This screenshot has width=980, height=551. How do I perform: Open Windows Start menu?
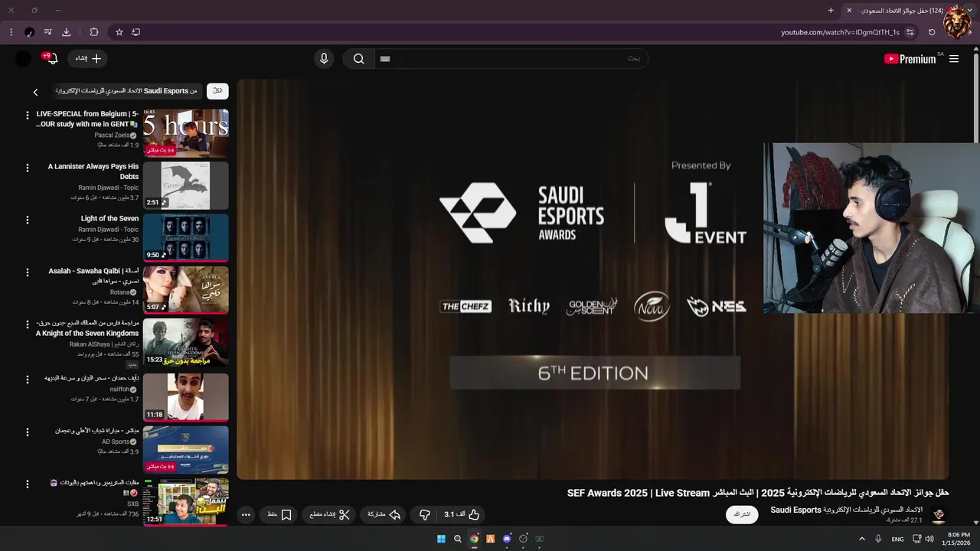click(441, 539)
